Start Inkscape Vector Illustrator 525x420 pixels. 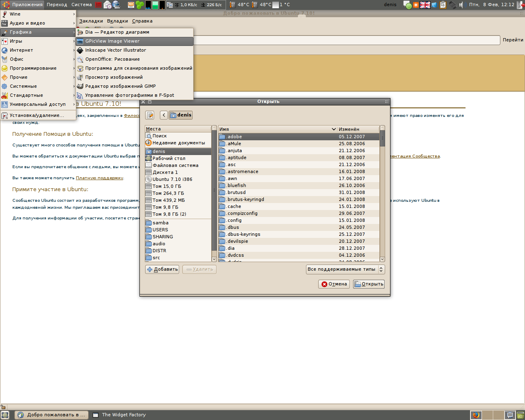[x=135, y=50]
